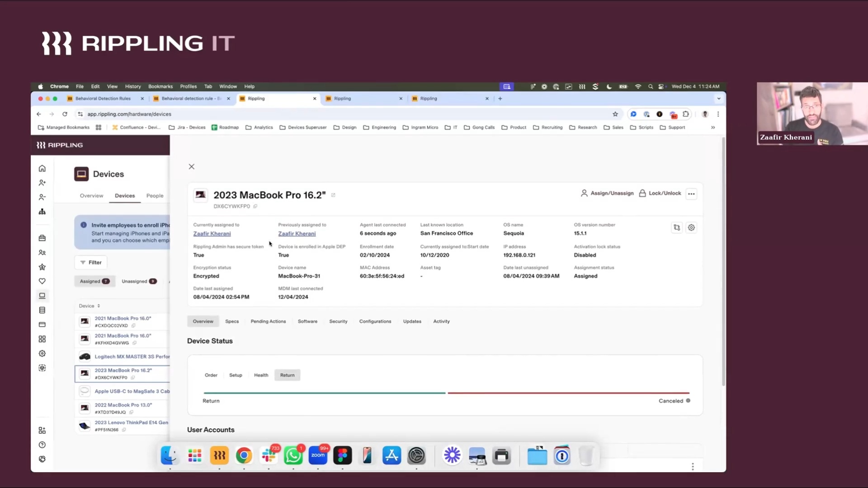
Task: Open the Devices laptop icon in sidebar
Action: pos(42,296)
